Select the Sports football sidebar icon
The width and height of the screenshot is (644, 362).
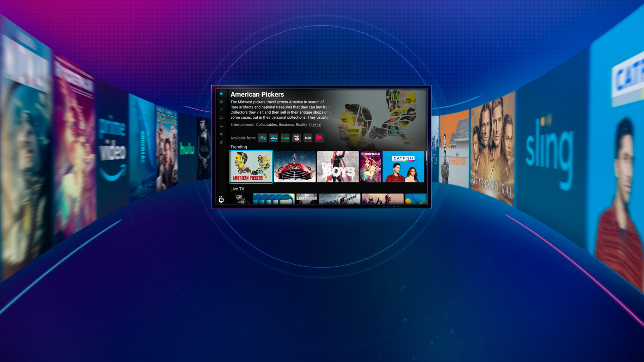tap(221, 134)
